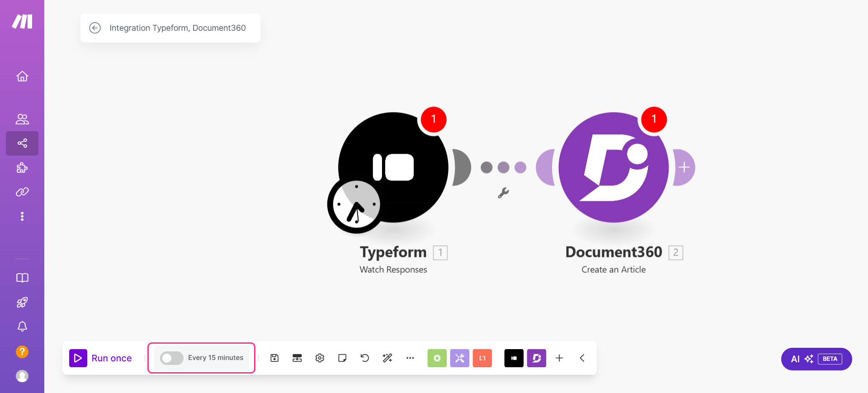Screen dimensions: 868x393
Task: Go to Home in the sidebar
Action: point(22,76)
